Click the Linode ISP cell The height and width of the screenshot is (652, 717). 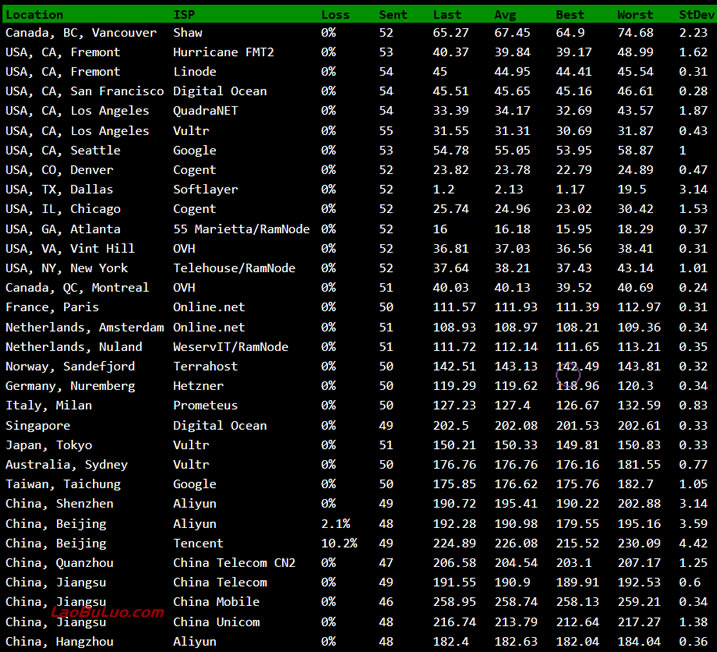tap(195, 72)
